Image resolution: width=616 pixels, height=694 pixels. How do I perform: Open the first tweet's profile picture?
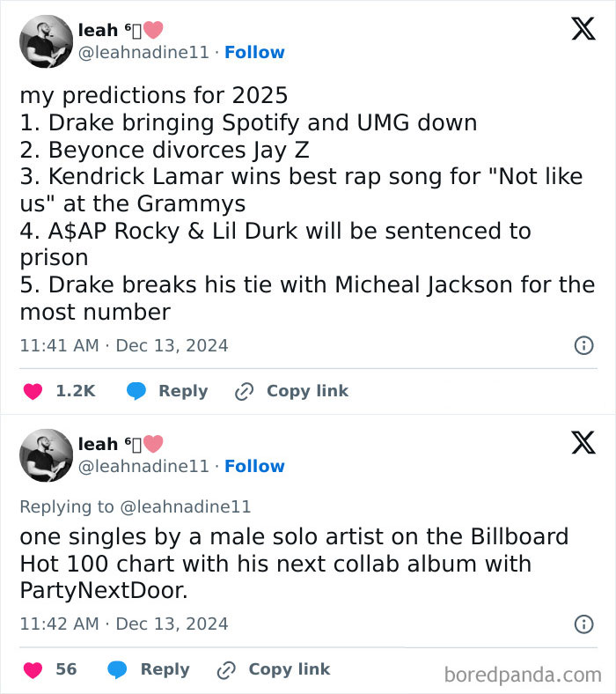tap(46, 41)
